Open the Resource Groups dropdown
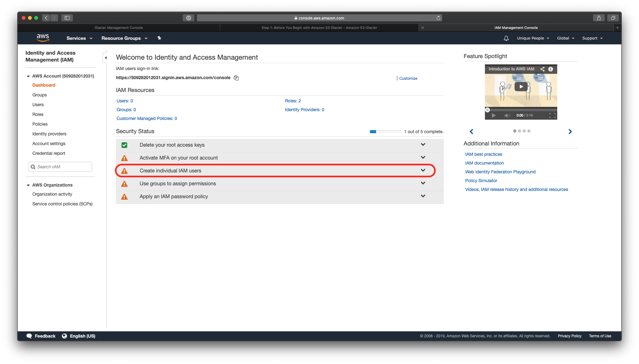Viewport: 639px width, 364px height. (124, 38)
